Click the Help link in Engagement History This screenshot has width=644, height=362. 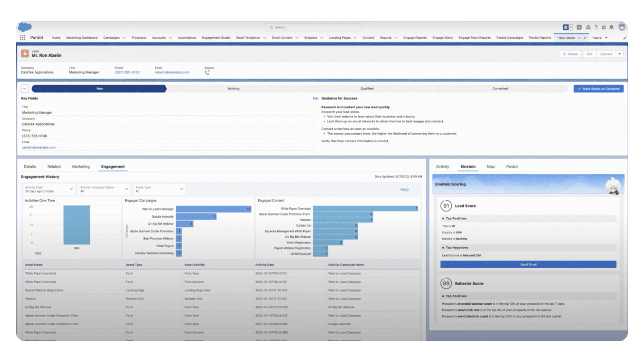pyautogui.click(x=404, y=189)
